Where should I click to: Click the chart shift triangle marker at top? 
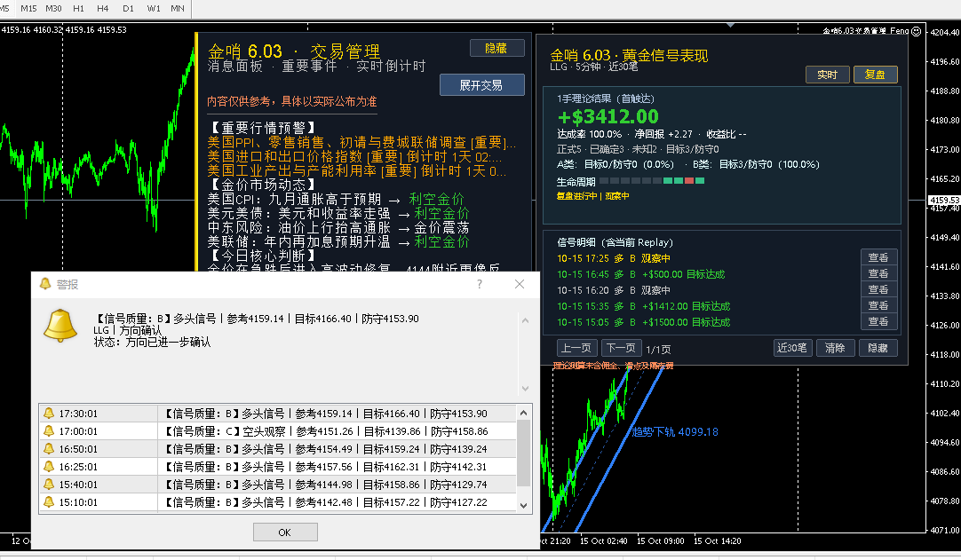point(731,25)
